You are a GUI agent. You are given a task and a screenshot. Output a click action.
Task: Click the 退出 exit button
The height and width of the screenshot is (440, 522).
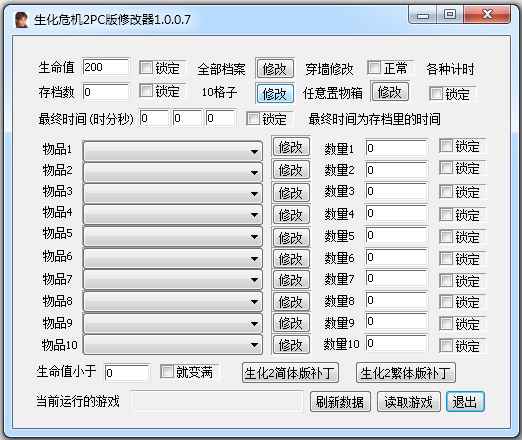click(x=465, y=402)
